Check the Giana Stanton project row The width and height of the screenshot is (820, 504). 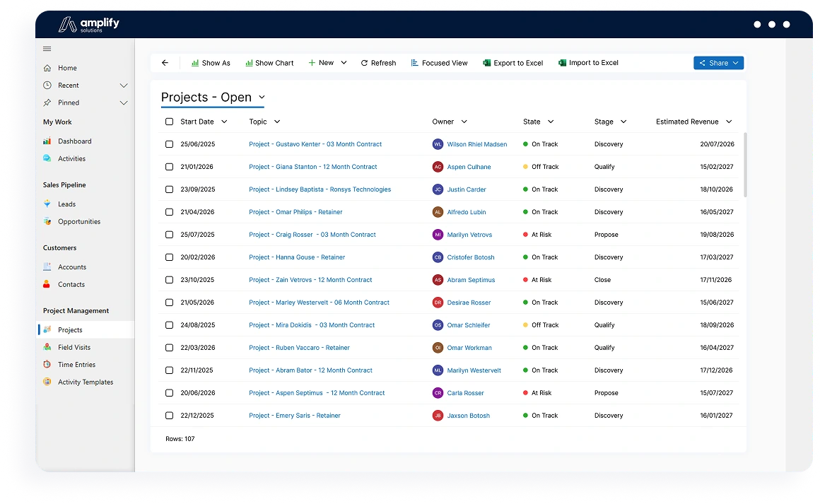pos(170,167)
